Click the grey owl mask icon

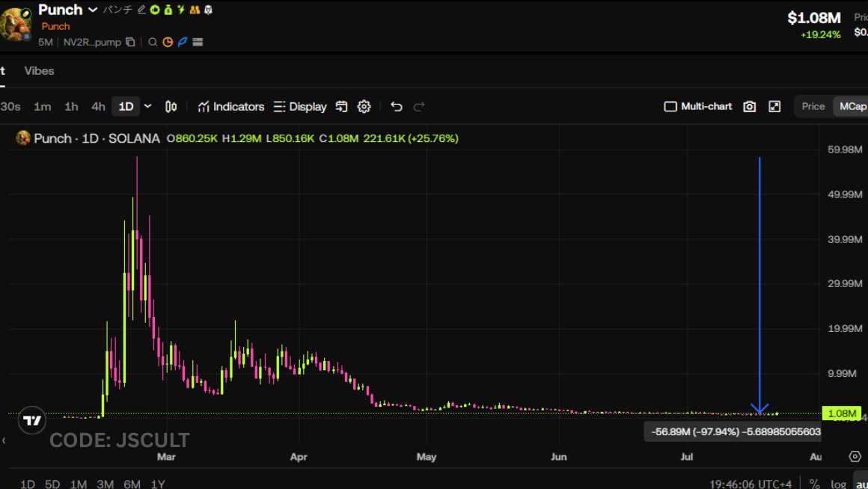click(x=208, y=10)
